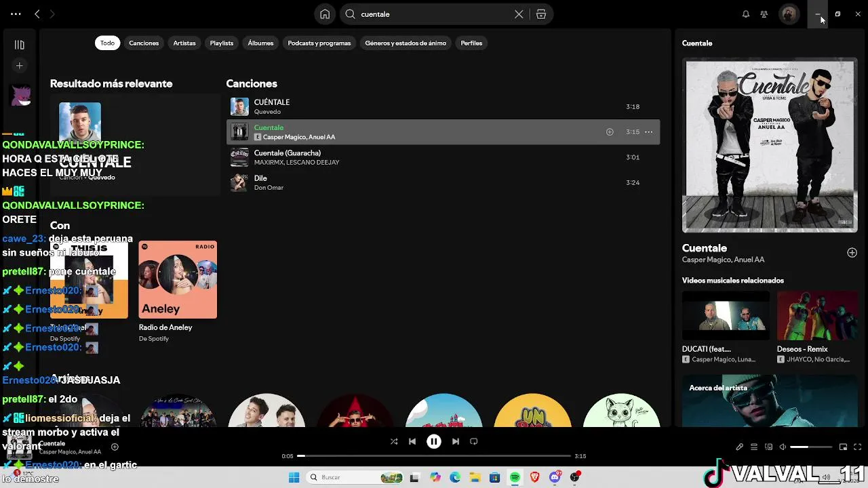Open the play queue
The height and width of the screenshot is (488, 868).
tap(754, 447)
